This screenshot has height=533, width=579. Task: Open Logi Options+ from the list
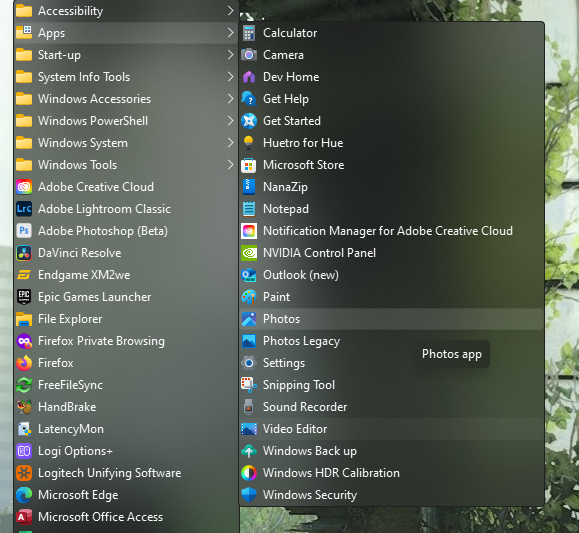126,451
